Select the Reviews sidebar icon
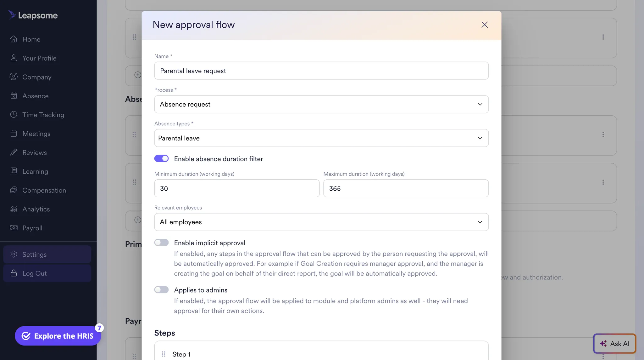 pyautogui.click(x=14, y=152)
